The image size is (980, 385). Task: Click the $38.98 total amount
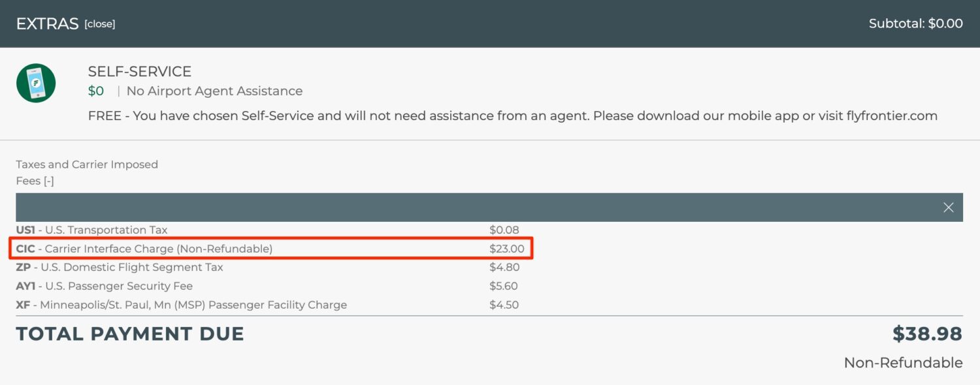point(927,333)
